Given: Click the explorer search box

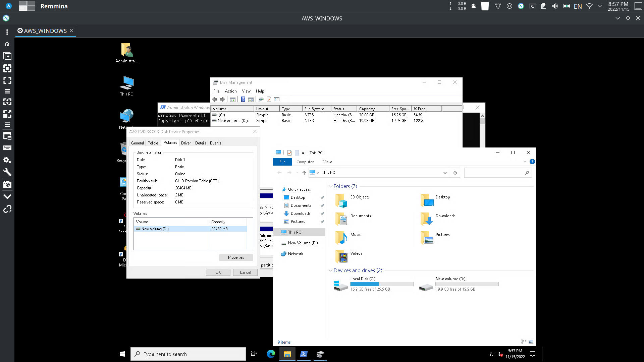Looking at the screenshot, I should click(498, 173).
